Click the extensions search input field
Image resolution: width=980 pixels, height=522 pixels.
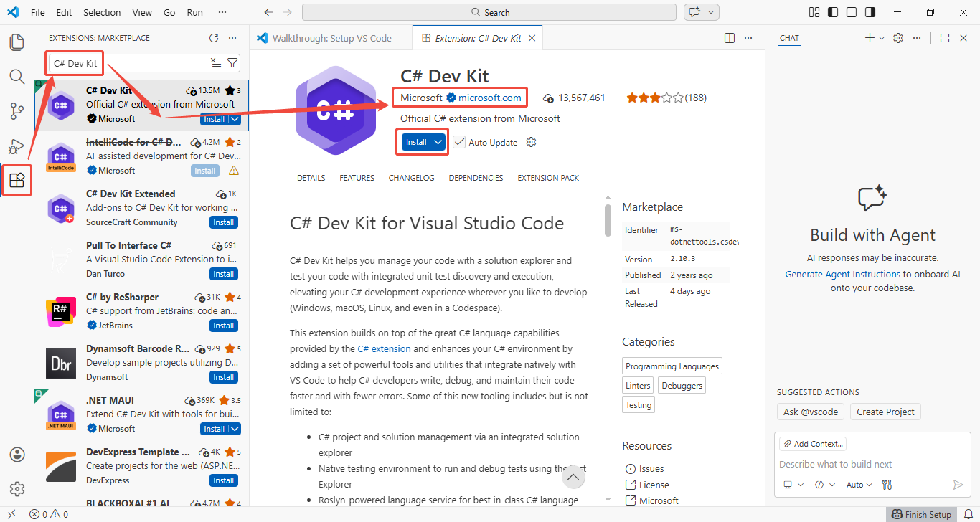pos(129,63)
